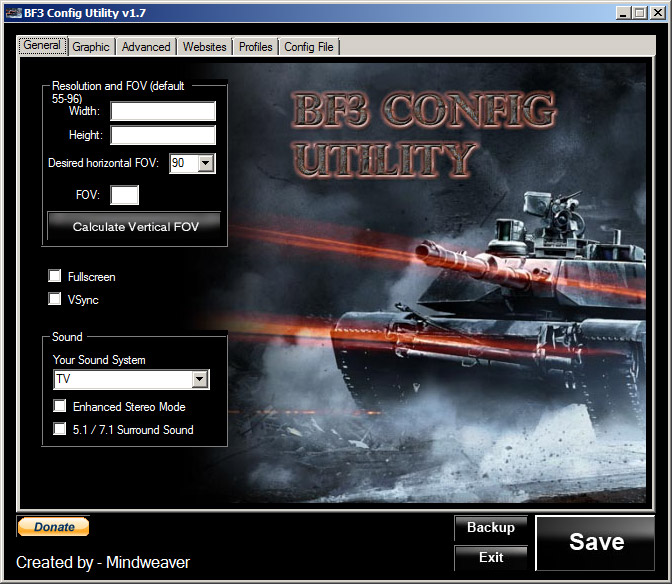Viewport: 672px width, 584px height.
Task: Click the 'Resolution and FOV (default 55-96)' label
Action: coord(118,92)
